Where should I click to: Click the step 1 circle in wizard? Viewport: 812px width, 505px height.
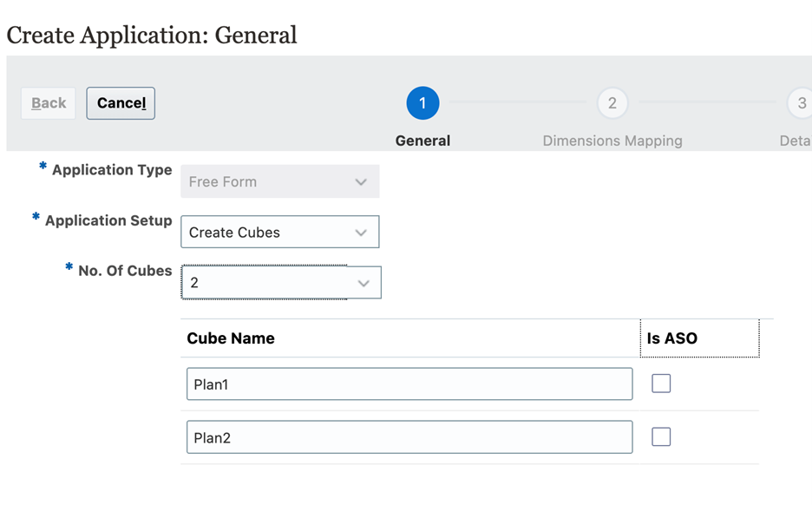point(422,103)
